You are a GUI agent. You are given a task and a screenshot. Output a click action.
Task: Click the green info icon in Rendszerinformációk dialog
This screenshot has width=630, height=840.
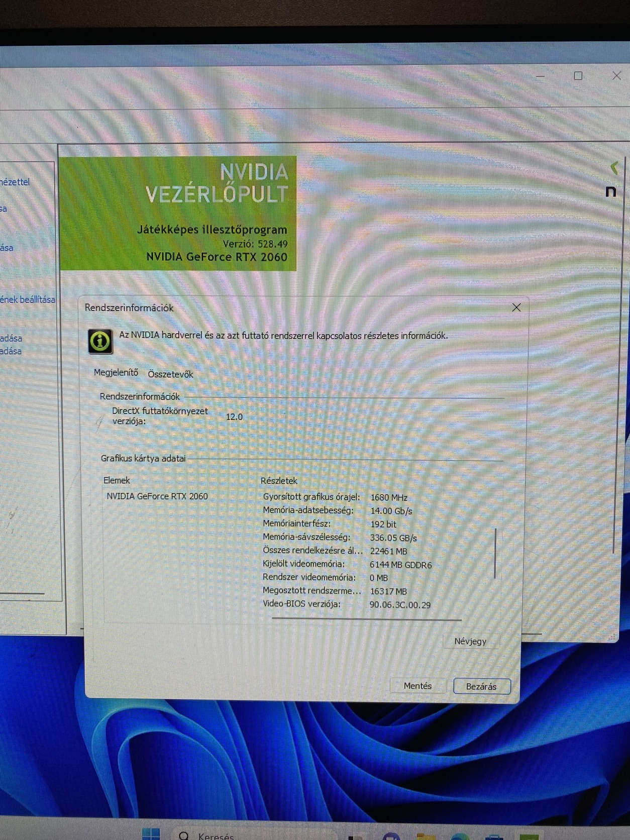pos(100,342)
